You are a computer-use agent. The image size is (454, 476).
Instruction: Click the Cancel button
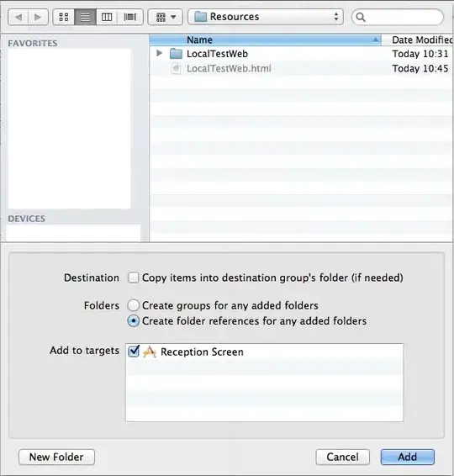(343, 457)
